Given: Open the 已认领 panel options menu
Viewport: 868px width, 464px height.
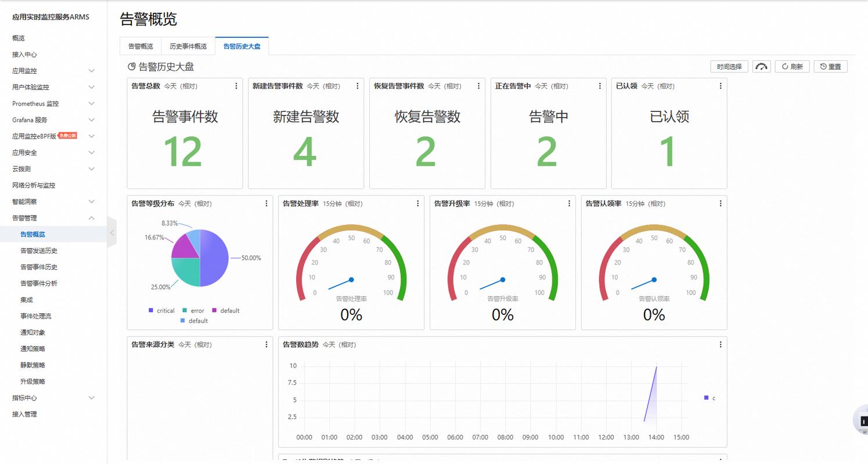Looking at the screenshot, I should click(721, 86).
